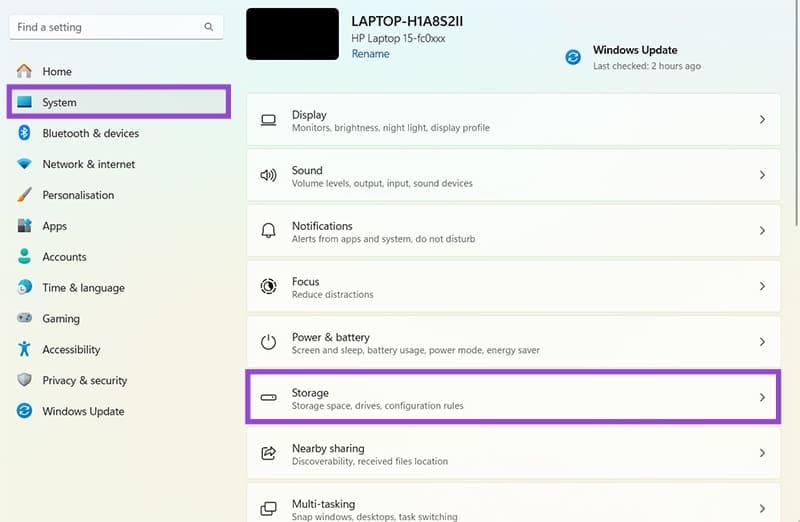Click the Bluetooth icon in sidebar
The height and width of the screenshot is (522, 800).
coord(24,133)
